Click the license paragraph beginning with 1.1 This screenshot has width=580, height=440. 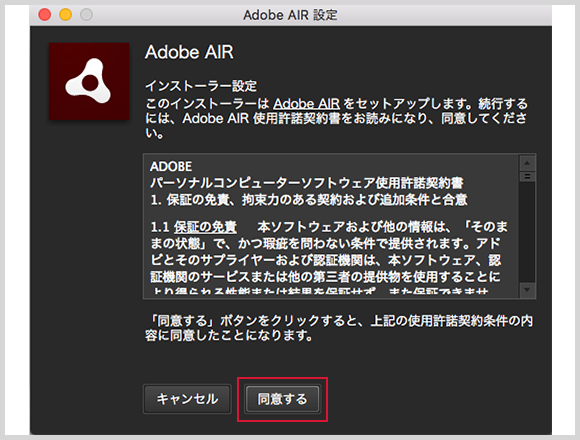[329, 258]
